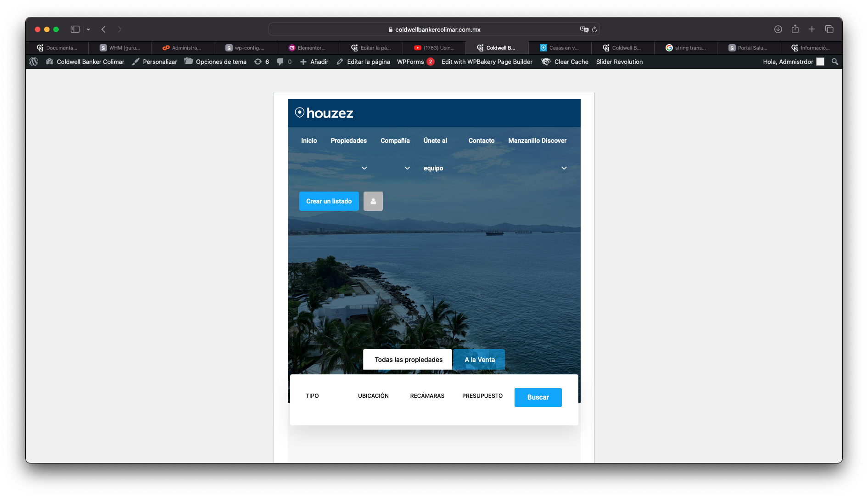Click the admin avatar thumbnail
Viewport: 868px width, 497px height.
[x=820, y=62]
